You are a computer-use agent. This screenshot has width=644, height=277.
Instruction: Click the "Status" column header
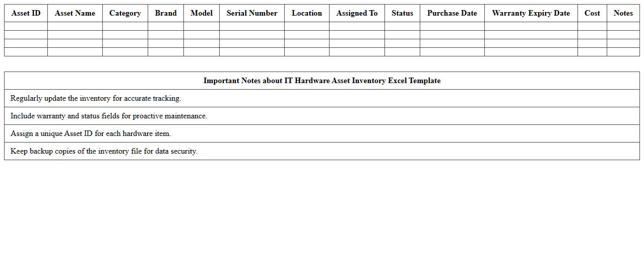[402, 13]
